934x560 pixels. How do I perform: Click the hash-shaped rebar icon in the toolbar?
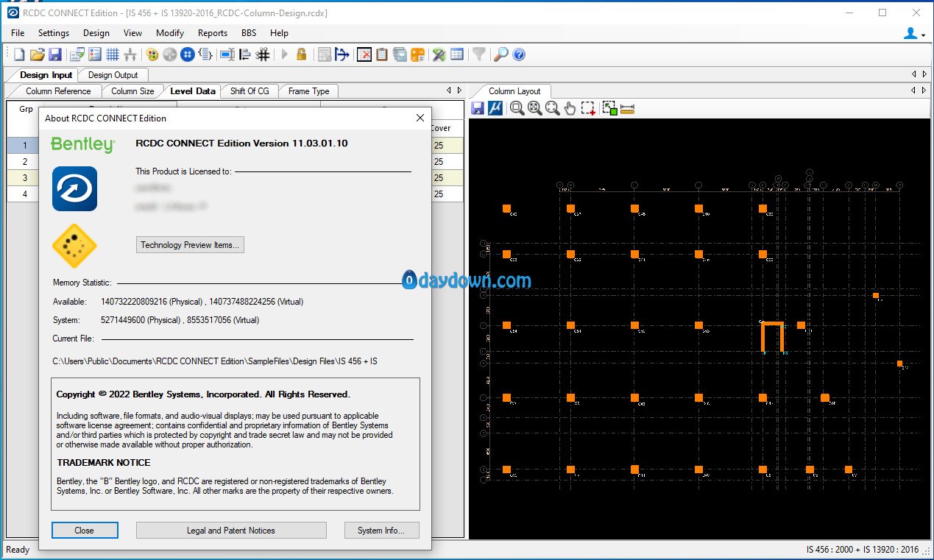263,54
